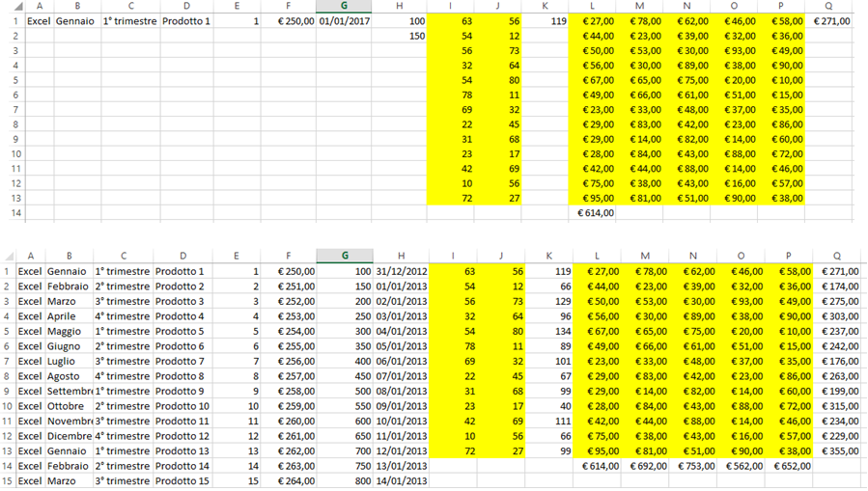The height and width of the screenshot is (491, 868).
Task: Select the Prodotto 2 cell
Action: coord(182,286)
